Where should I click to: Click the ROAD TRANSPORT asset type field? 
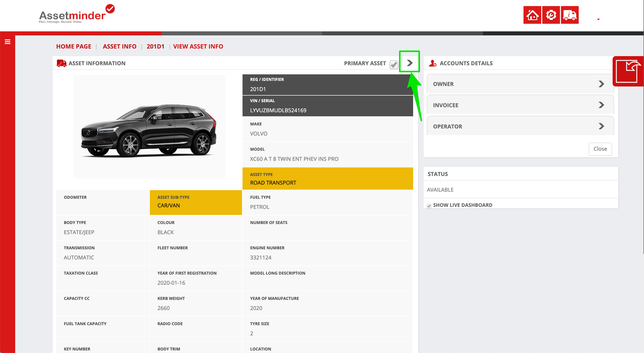[x=328, y=179]
